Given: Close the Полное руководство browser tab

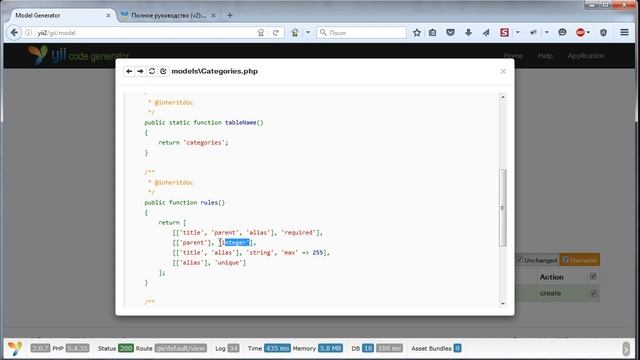Looking at the screenshot, I should (213, 16).
